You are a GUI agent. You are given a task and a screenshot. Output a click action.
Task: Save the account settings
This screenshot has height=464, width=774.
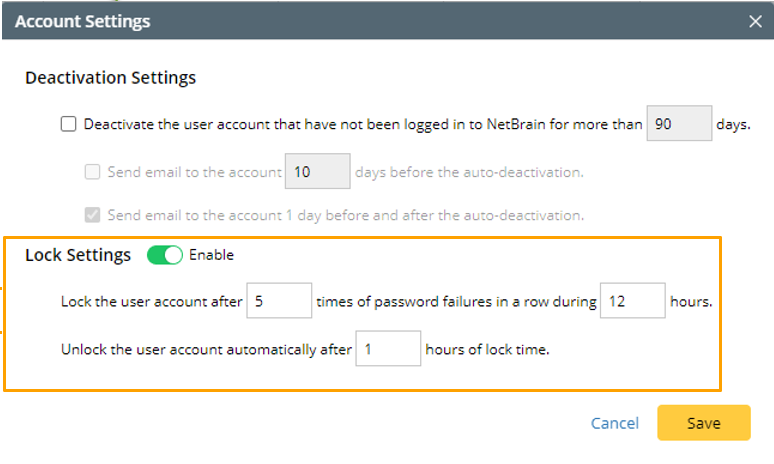click(703, 423)
